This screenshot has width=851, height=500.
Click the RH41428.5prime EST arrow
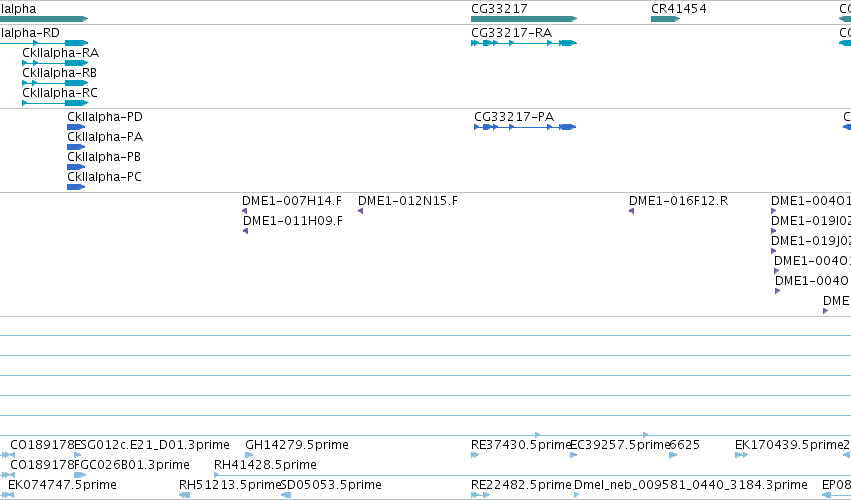pyautogui.click(x=217, y=475)
